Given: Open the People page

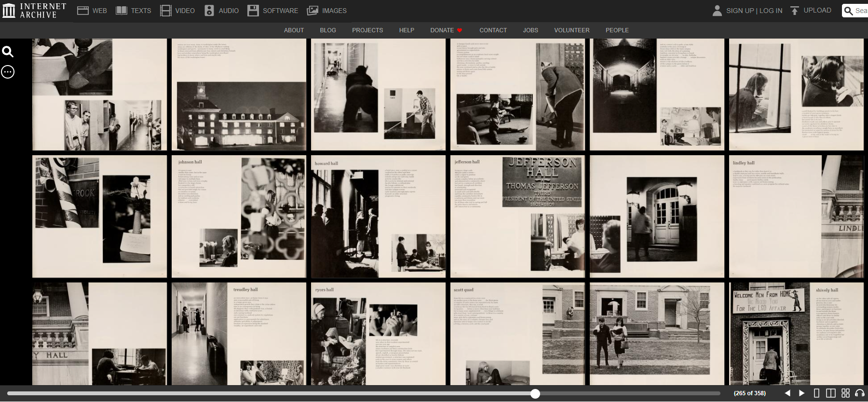Looking at the screenshot, I should (x=617, y=30).
